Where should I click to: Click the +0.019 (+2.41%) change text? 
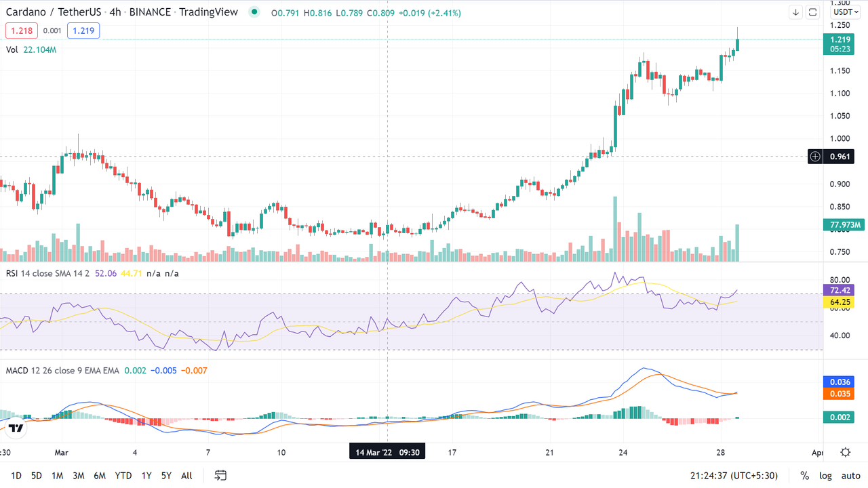(x=430, y=13)
